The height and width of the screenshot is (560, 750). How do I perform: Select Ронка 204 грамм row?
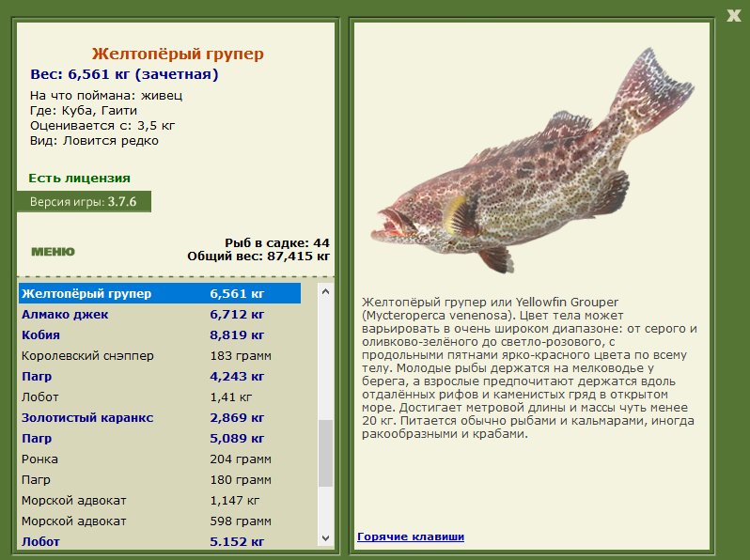(160, 459)
